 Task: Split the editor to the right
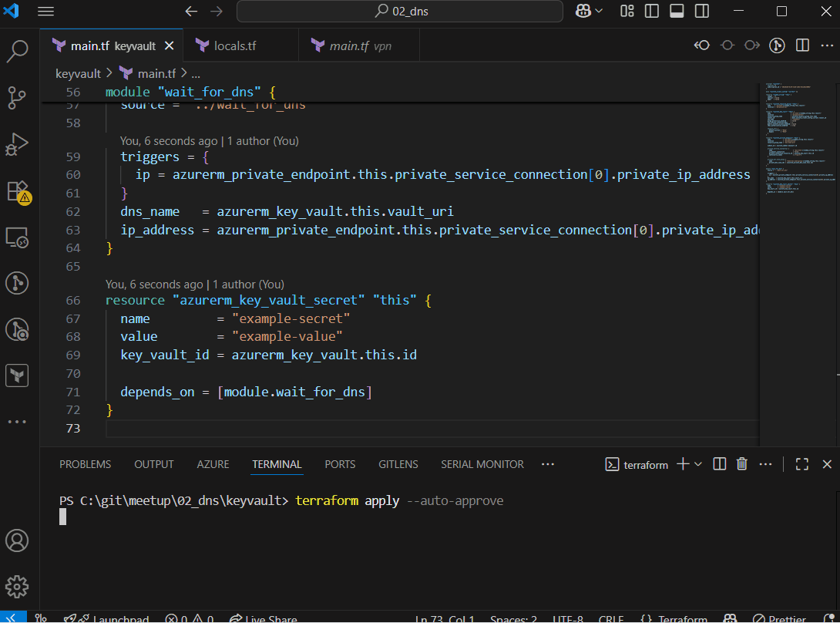(802, 45)
